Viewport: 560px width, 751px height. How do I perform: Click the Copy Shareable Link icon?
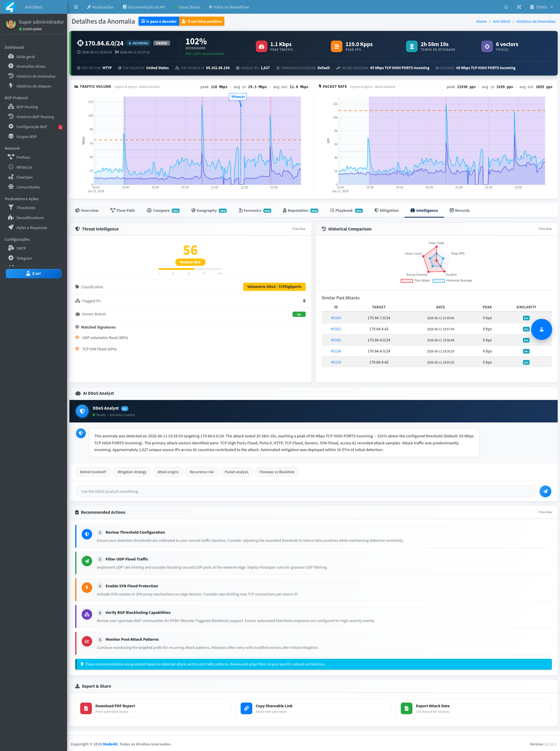click(246, 708)
